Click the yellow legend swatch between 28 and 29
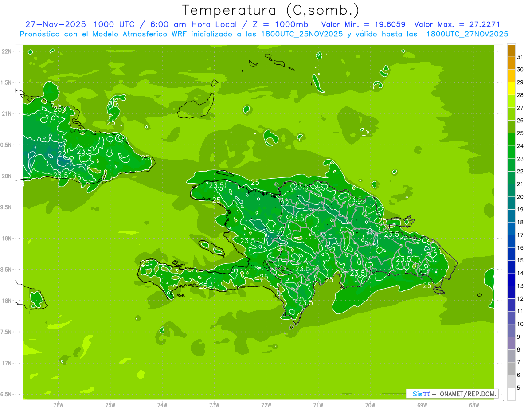Screen dimensions: 532x411 coord(511,89)
